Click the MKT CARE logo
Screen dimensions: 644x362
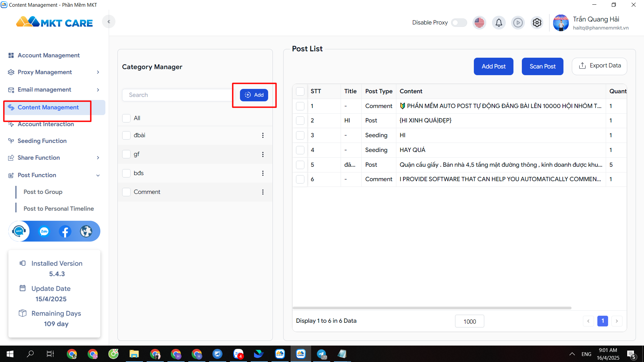[54, 22]
